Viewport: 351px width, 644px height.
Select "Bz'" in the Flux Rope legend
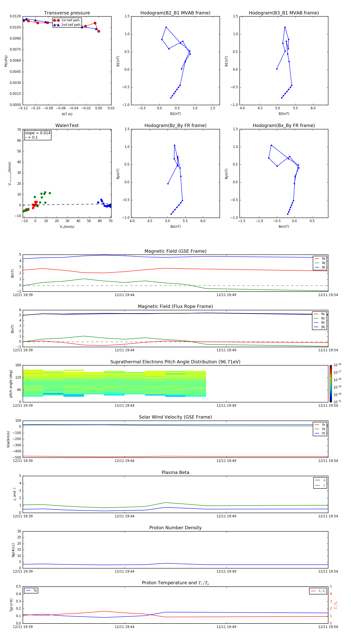pos(320,323)
